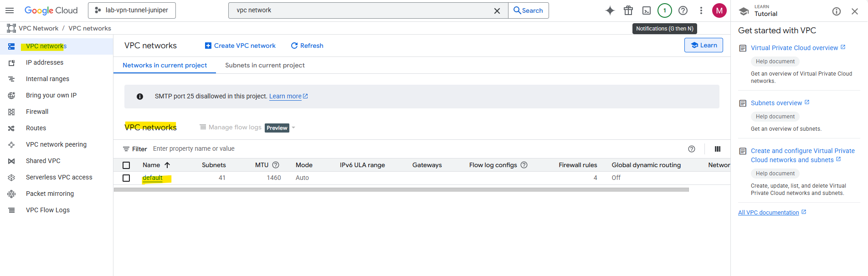Open Routes in the sidebar

click(x=56, y=128)
